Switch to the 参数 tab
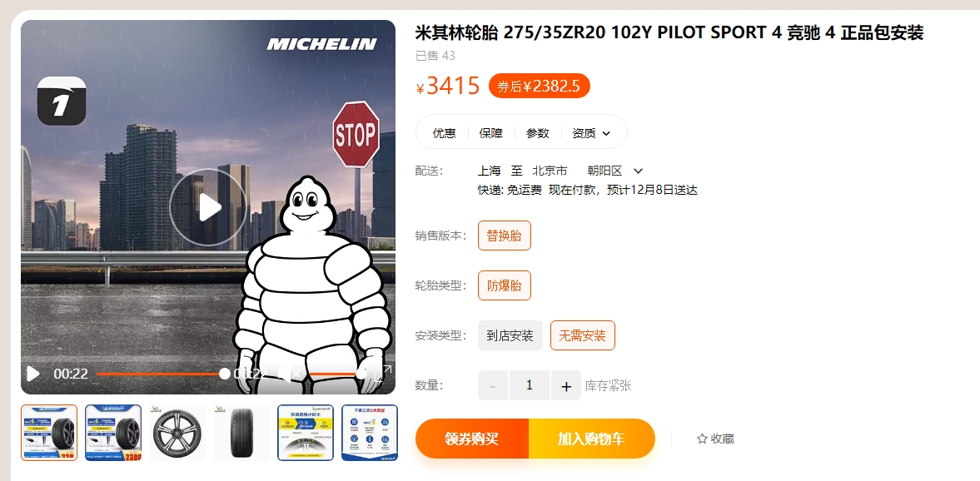980x481 pixels. 538,133
